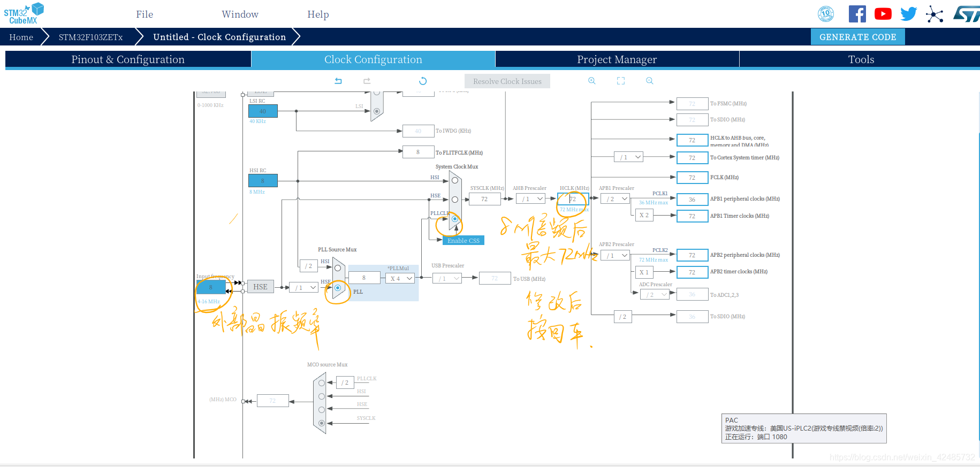Select HSI in MCO source Mux
Viewport: 980px width, 467px height.
point(322,396)
